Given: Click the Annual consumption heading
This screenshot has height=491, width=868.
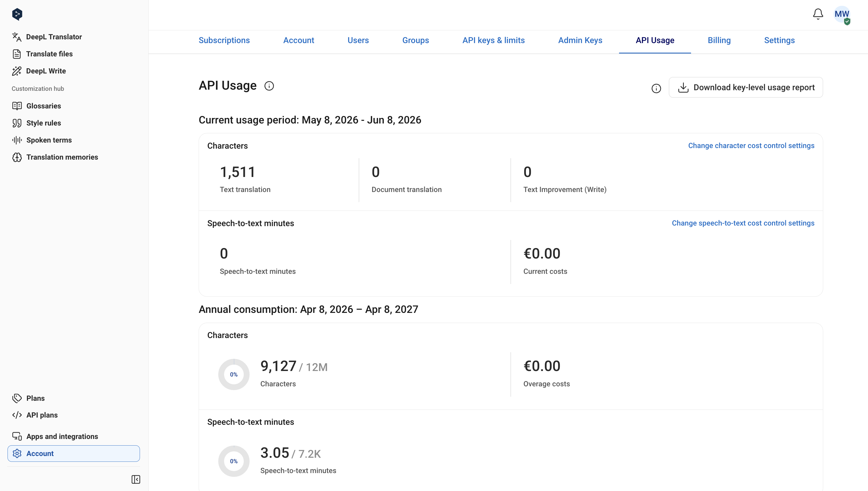Looking at the screenshot, I should pyautogui.click(x=308, y=310).
